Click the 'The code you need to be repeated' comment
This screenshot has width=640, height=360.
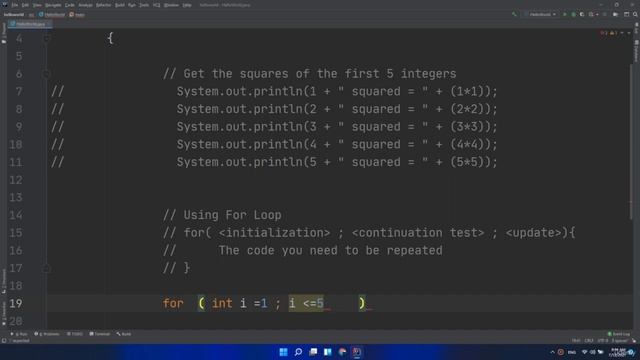coord(330,250)
